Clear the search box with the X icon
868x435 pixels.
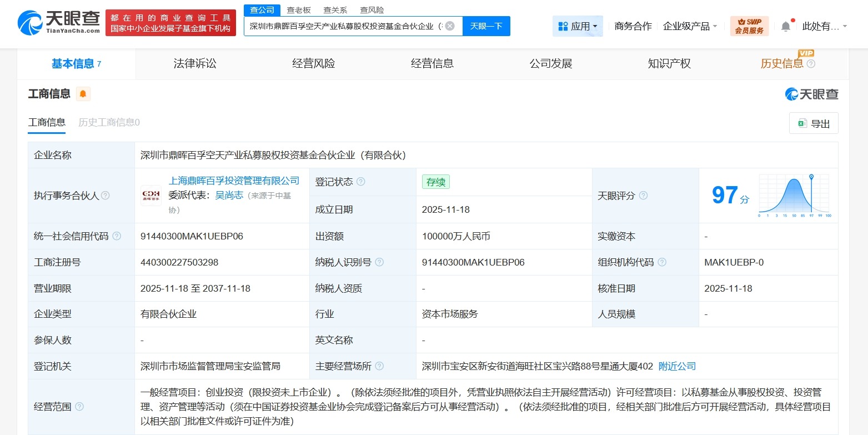tap(450, 26)
